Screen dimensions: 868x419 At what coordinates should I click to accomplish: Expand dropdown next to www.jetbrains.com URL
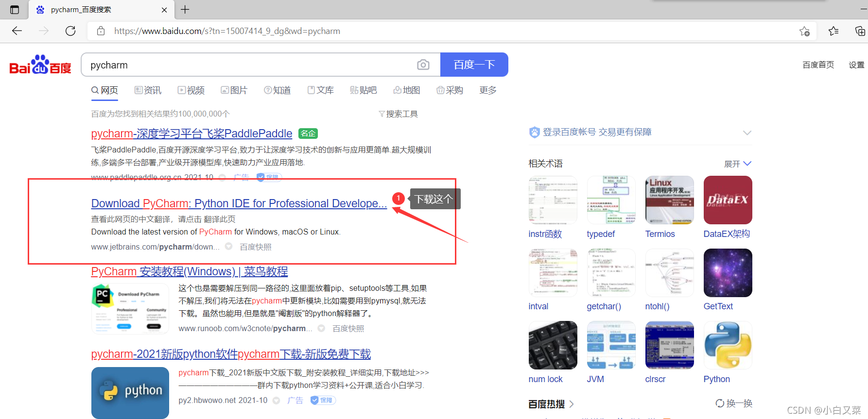point(228,247)
